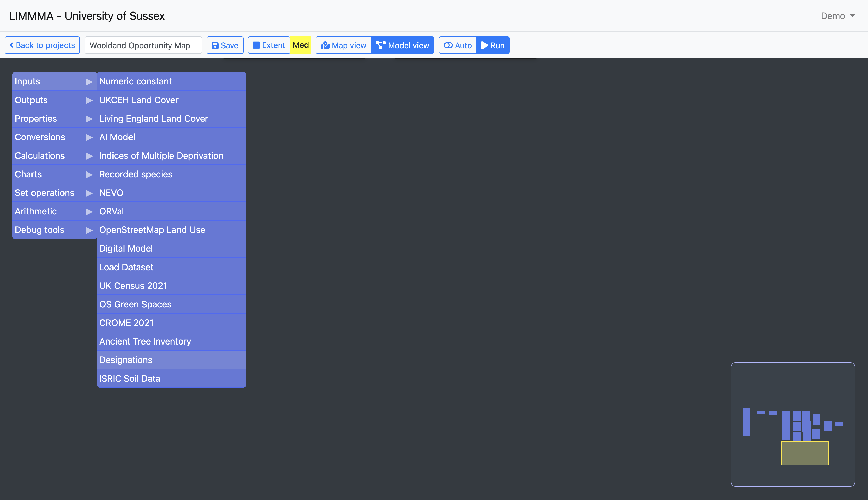This screenshot has height=500, width=868.
Task: Click the Save floppy disk icon
Action: 215,45
